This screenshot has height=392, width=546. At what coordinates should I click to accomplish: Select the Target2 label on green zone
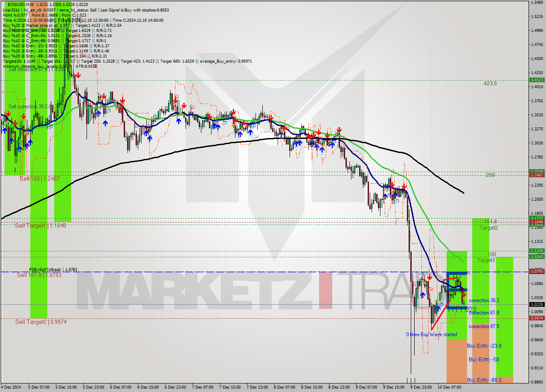click(488, 228)
